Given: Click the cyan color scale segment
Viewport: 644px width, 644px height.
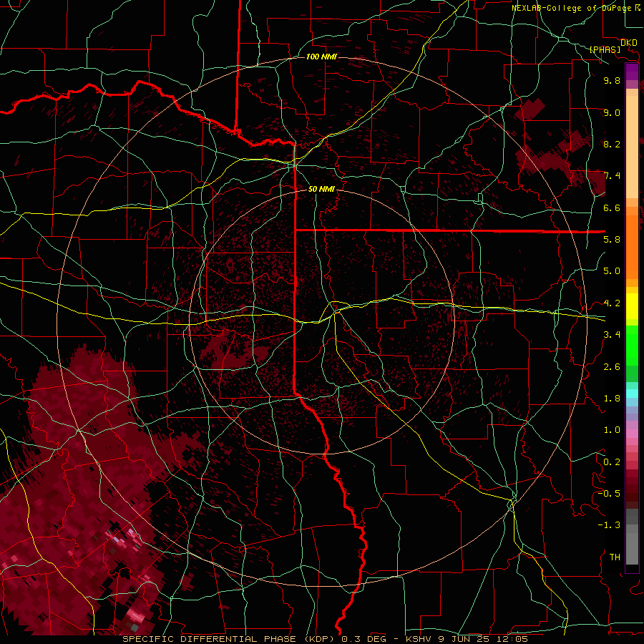Looking at the screenshot, I should pos(632,394).
